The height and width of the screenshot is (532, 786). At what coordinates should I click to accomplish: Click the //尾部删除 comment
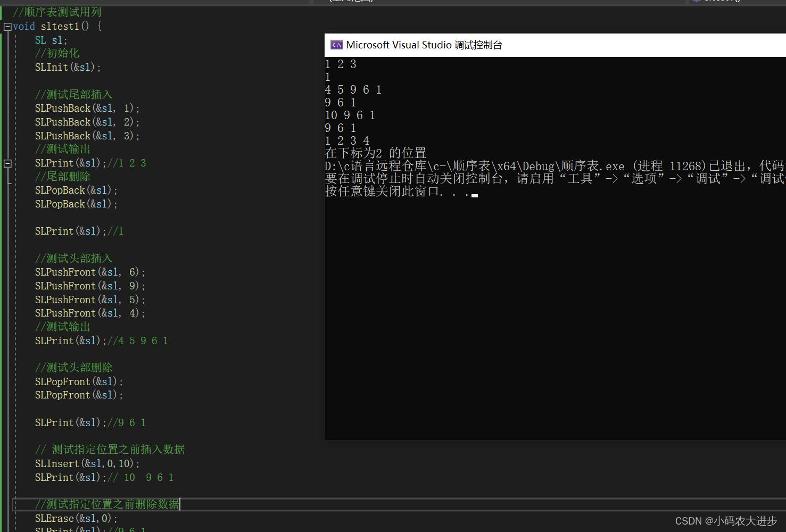(x=63, y=177)
